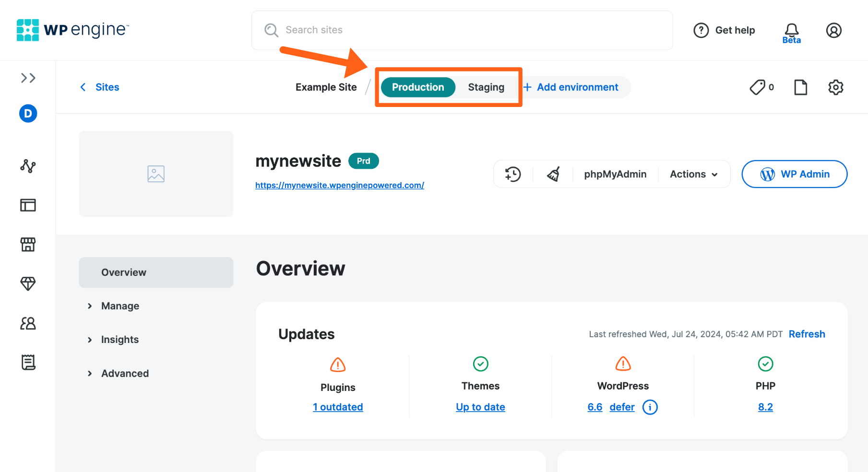Viewport: 868px width, 472px height.
Task: Click the mynewsite wpenginepowered link
Action: (339, 185)
